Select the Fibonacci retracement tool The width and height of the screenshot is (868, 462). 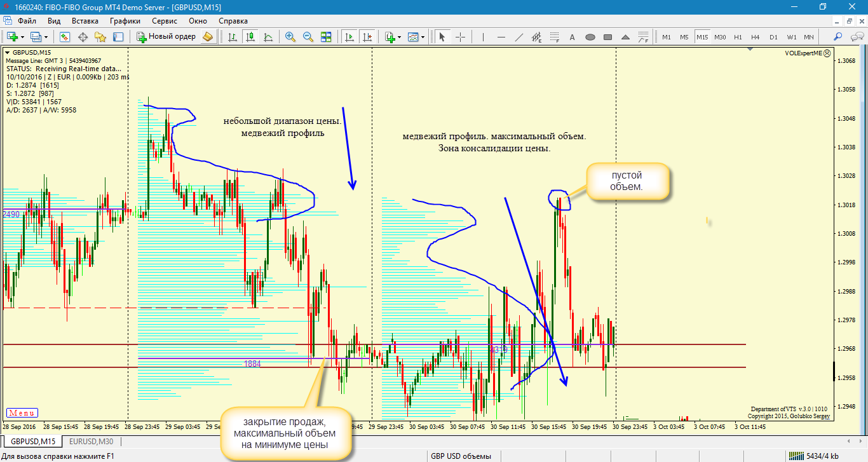tap(554, 37)
